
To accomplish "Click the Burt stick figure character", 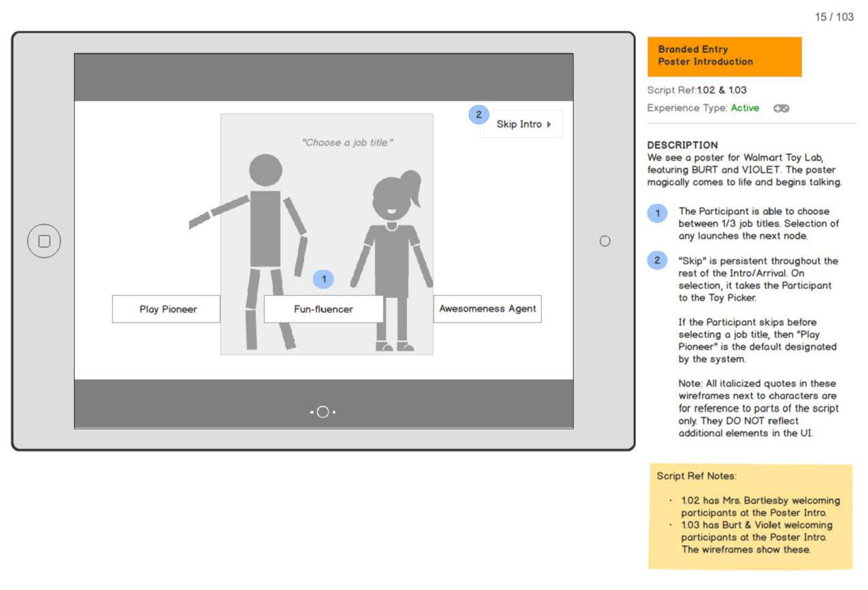I will (266, 231).
